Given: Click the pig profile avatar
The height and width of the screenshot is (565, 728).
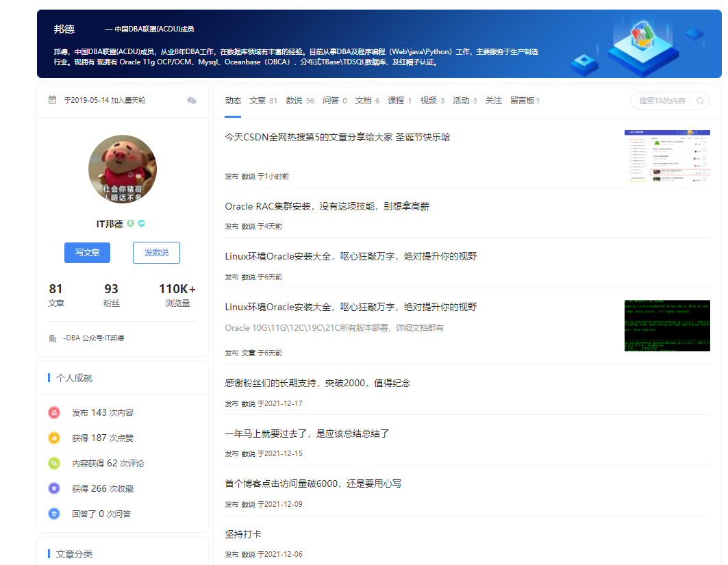Looking at the screenshot, I should [123, 169].
